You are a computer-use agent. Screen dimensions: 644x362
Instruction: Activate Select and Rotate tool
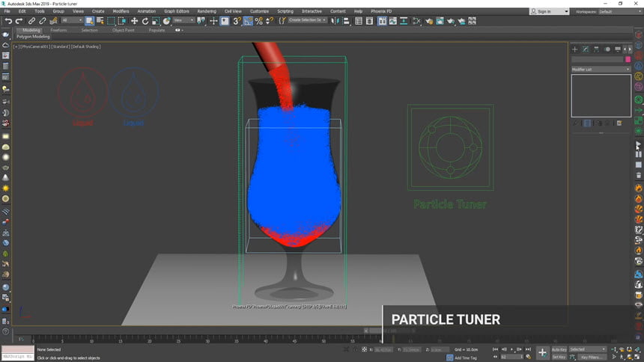click(145, 21)
